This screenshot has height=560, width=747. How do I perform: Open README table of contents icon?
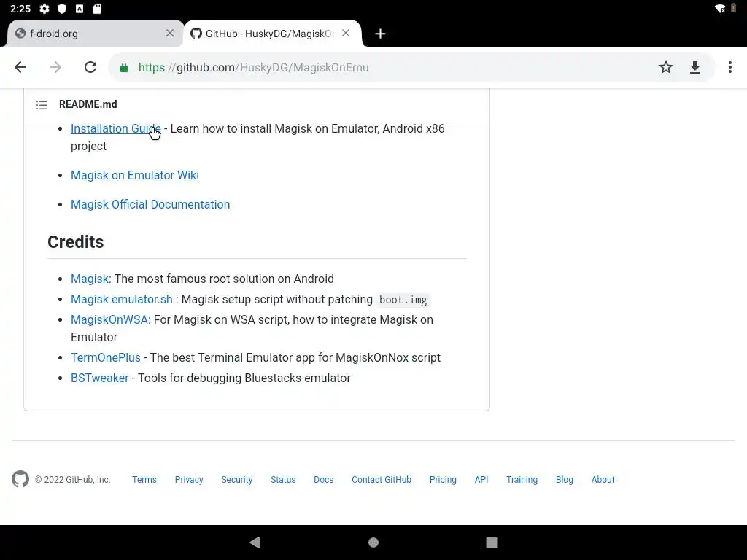[42, 105]
